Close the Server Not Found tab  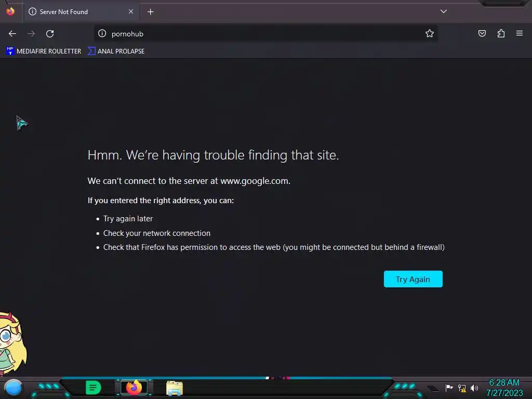[x=131, y=11]
